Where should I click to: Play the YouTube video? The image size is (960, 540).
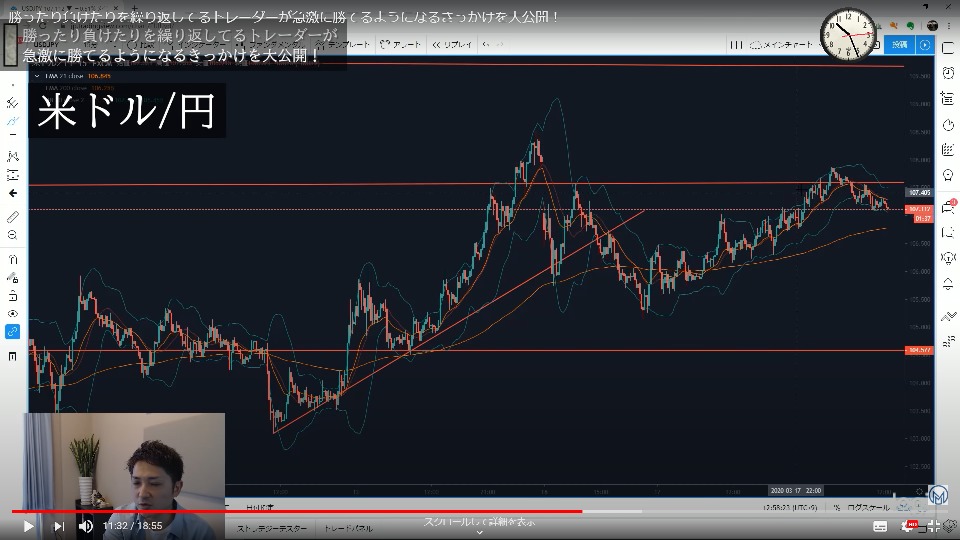coord(28,526)
